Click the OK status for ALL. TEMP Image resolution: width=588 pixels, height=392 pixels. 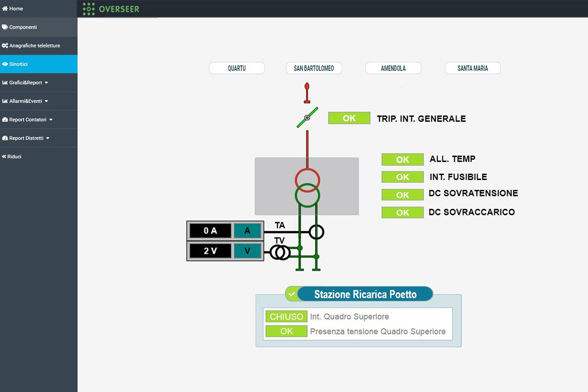[403, 159]
